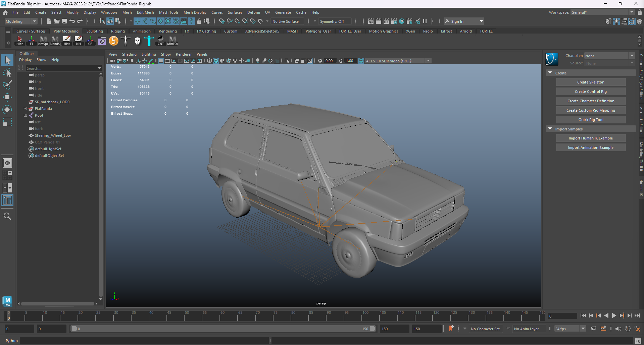Toggle loop playback mode
This screenshot has height=345, width=644.
pos(594,329)
